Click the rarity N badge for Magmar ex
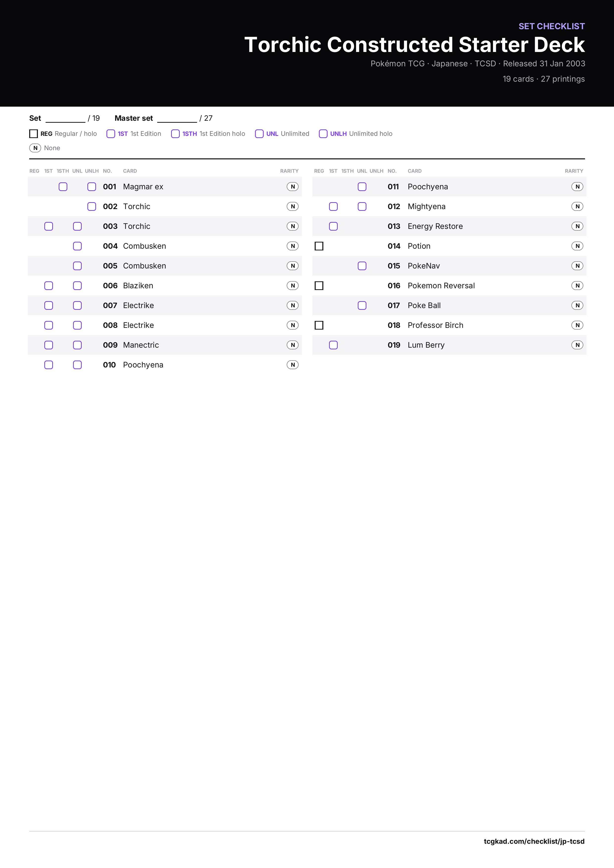Image resolution: width=614 pixels, height=868 pixels. [292, 186]
